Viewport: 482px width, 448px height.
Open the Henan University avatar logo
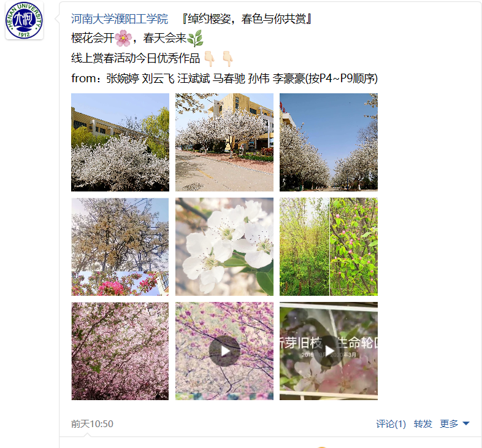point(25,20)
